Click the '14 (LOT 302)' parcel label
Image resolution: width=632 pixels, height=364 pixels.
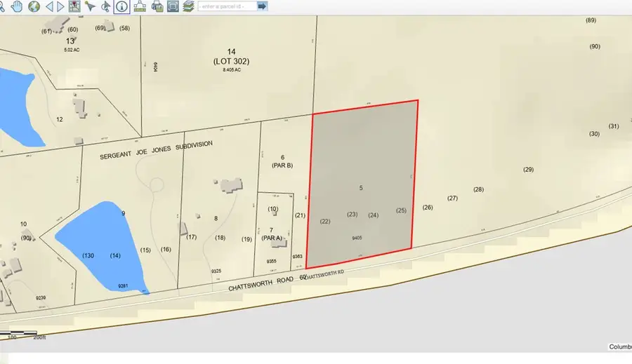coord(231,56)
